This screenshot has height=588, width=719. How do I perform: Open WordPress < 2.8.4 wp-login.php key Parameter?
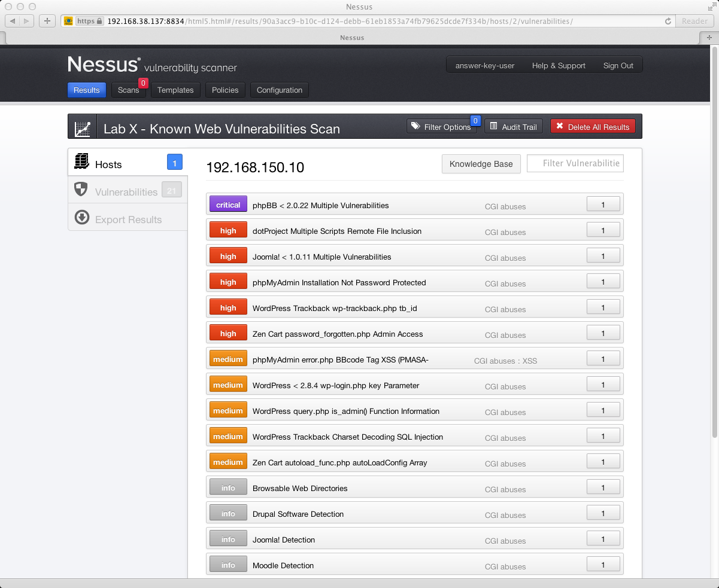tap(414, 384)
